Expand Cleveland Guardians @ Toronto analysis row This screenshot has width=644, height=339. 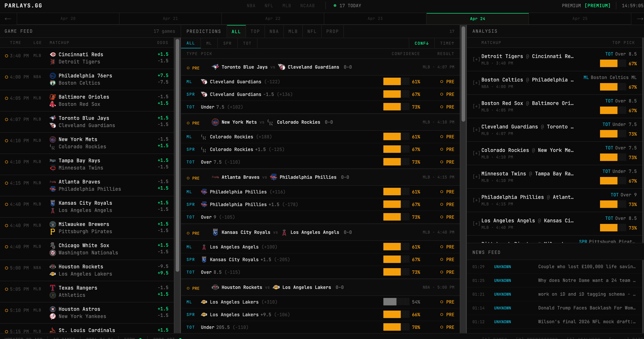pyautogui.click(x=476, y=130)
